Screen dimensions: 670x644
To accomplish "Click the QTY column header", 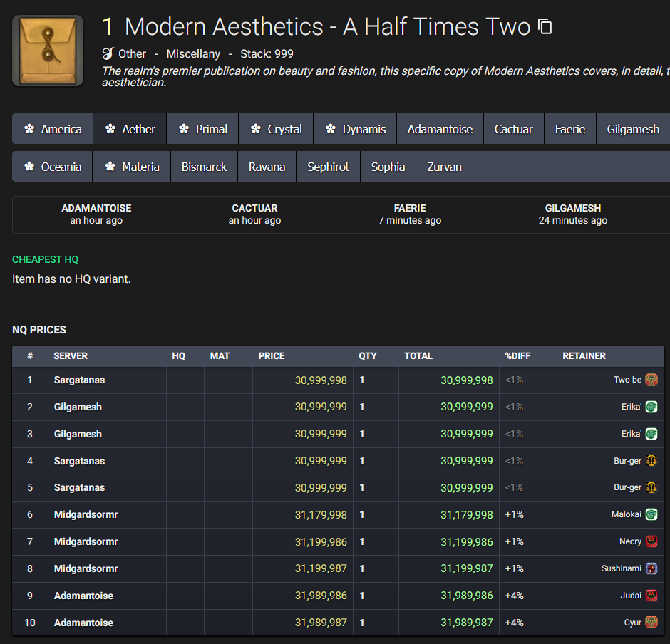I will (368, 355).
